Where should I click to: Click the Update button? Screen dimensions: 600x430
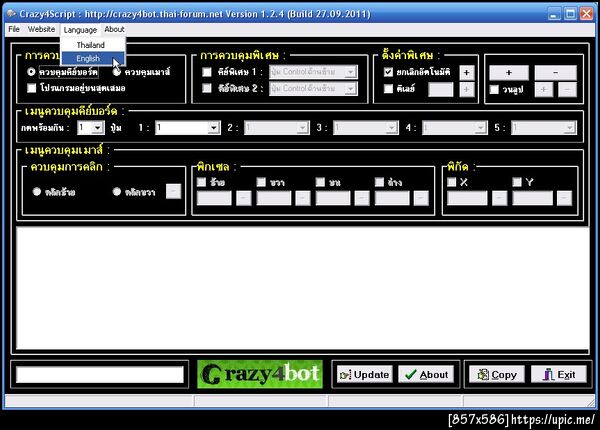[365, 375]
